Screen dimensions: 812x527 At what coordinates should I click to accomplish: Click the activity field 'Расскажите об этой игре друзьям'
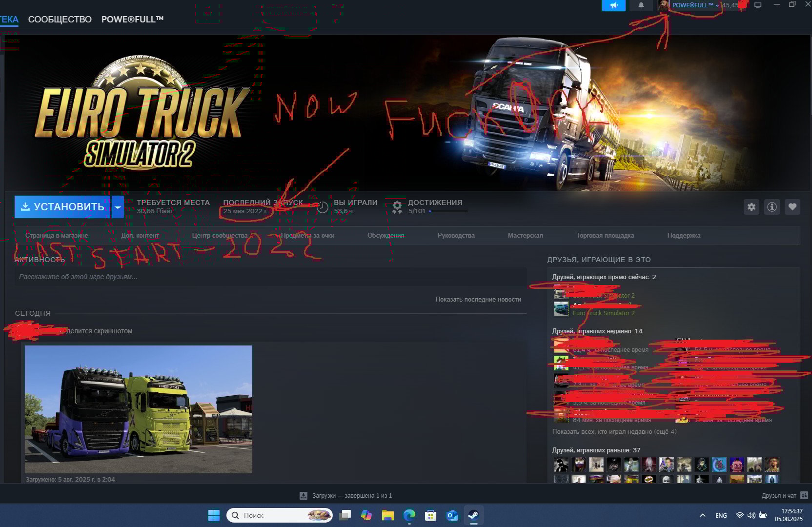click(x=270, y=277)
